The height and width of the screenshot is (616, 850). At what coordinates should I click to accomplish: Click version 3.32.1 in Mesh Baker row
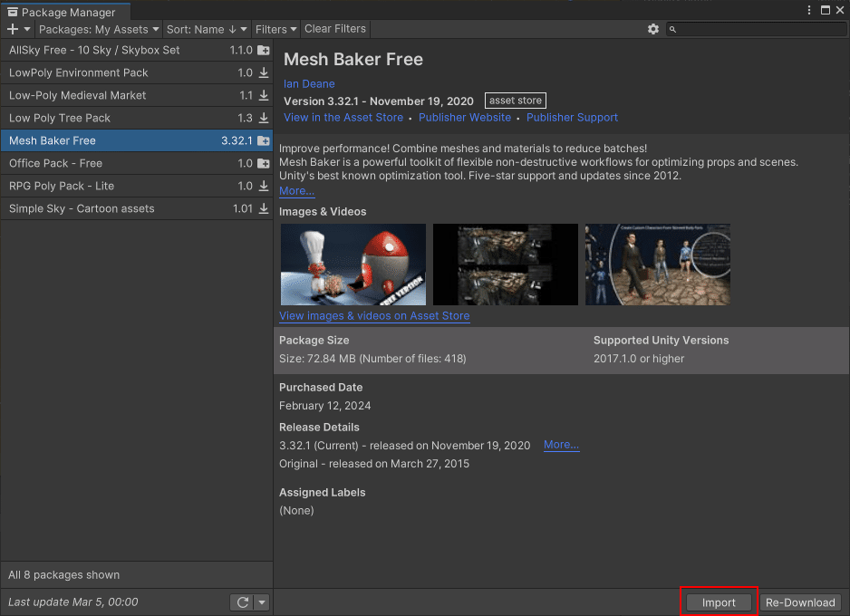[237, 140]
